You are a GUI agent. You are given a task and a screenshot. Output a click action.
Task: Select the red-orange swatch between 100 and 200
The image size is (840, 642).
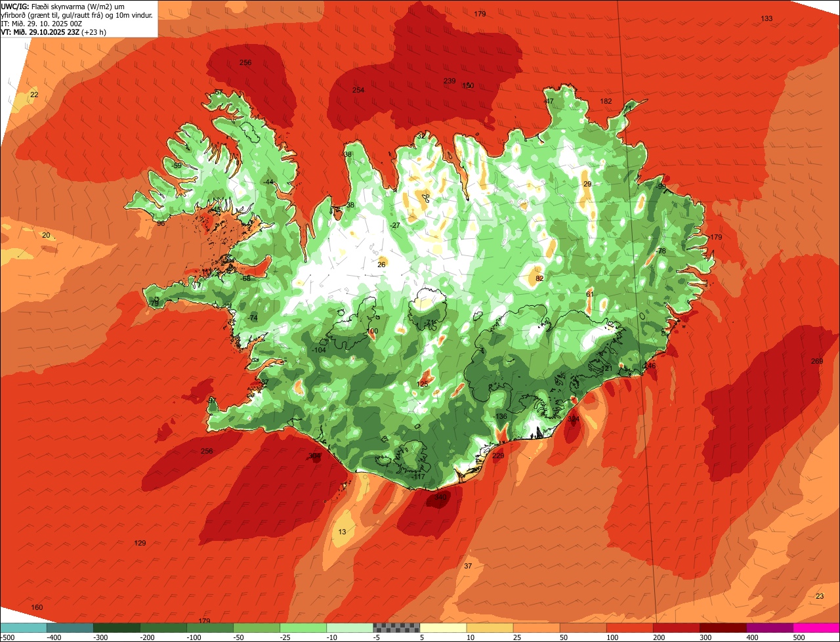(x=629, y=628)
